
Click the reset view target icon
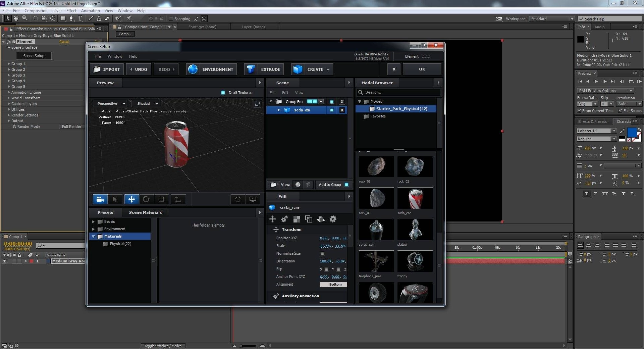click(238, 199)
